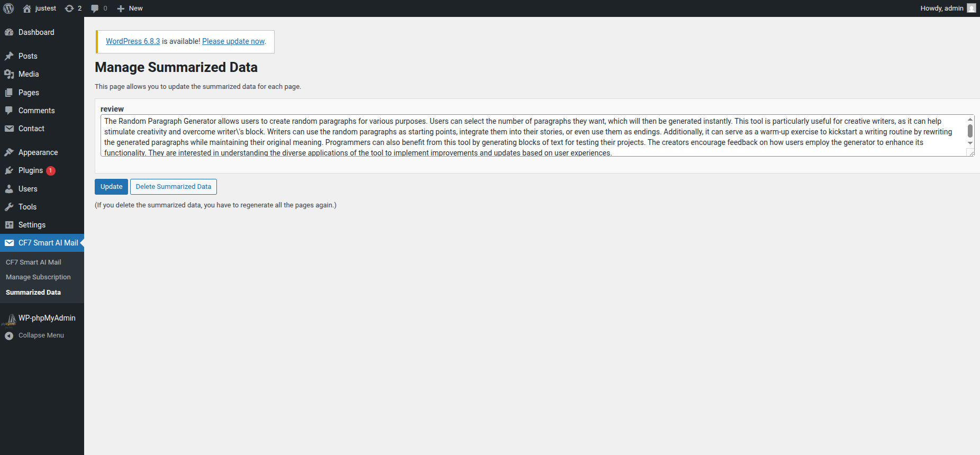Open the New content dropdown

click(130, 8)
